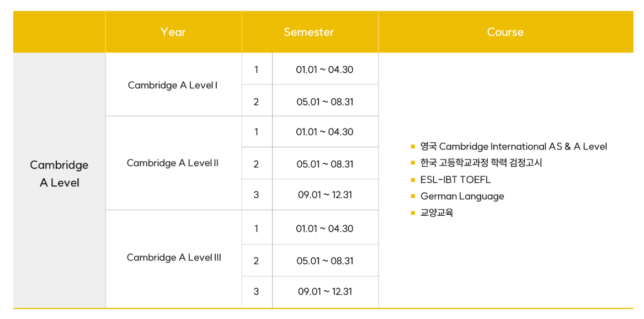This screenshot has height=319, width=644.
Task: Click the Course column header
Action: [505, 32]
